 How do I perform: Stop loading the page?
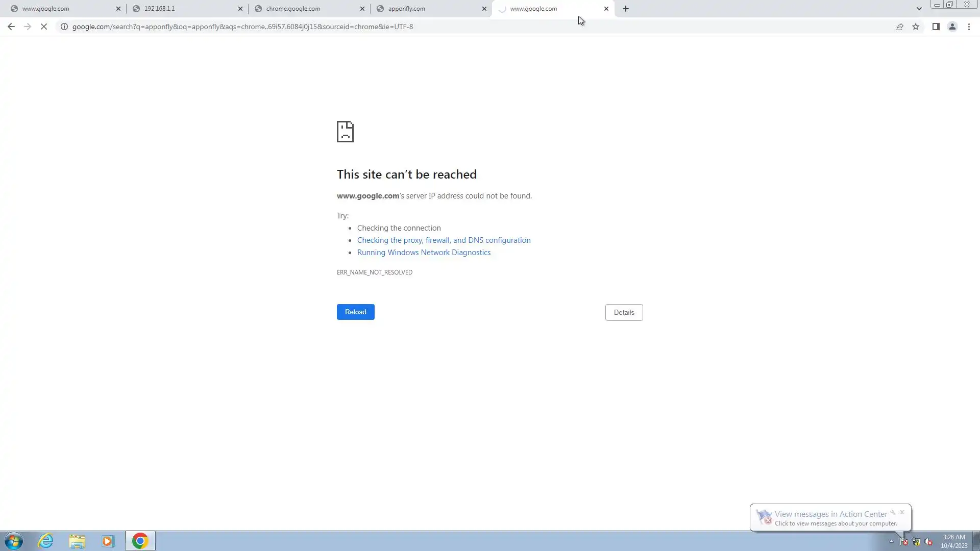pyautogui.click(x=44, y=27)
